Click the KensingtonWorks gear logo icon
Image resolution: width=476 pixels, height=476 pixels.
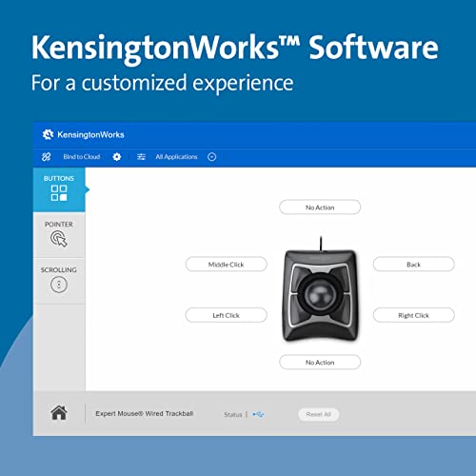point(48,134)
